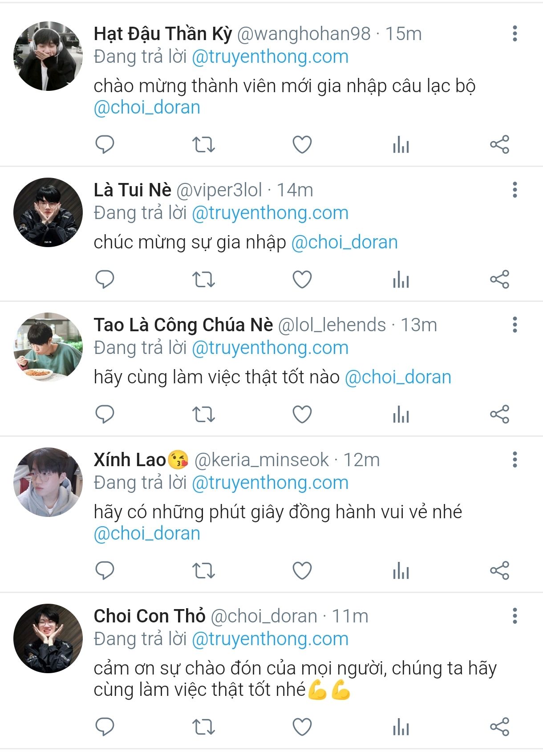
Task: View analytics for Xính Lao's tweet
Action: [401, 571]
